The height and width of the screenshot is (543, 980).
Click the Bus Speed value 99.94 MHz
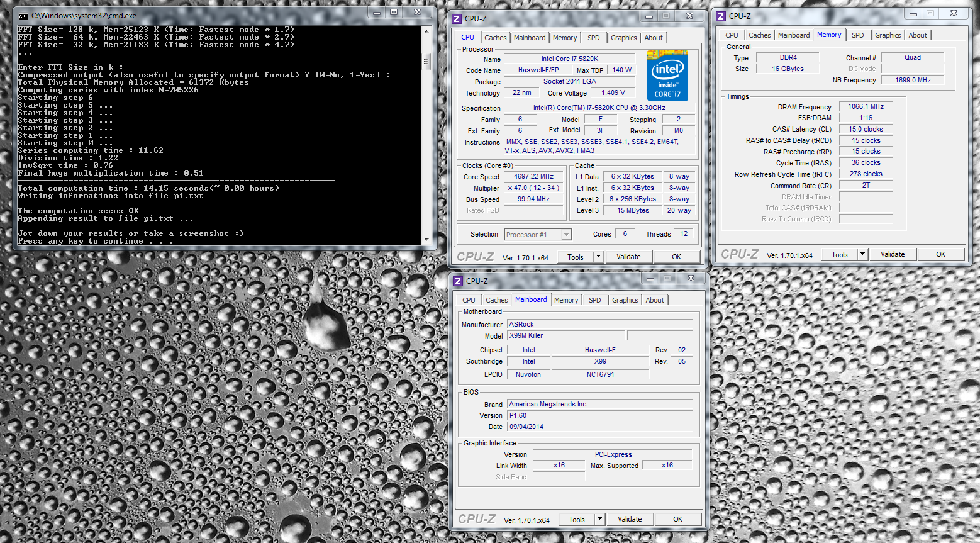pyautogui.click(x=533, y=199)
